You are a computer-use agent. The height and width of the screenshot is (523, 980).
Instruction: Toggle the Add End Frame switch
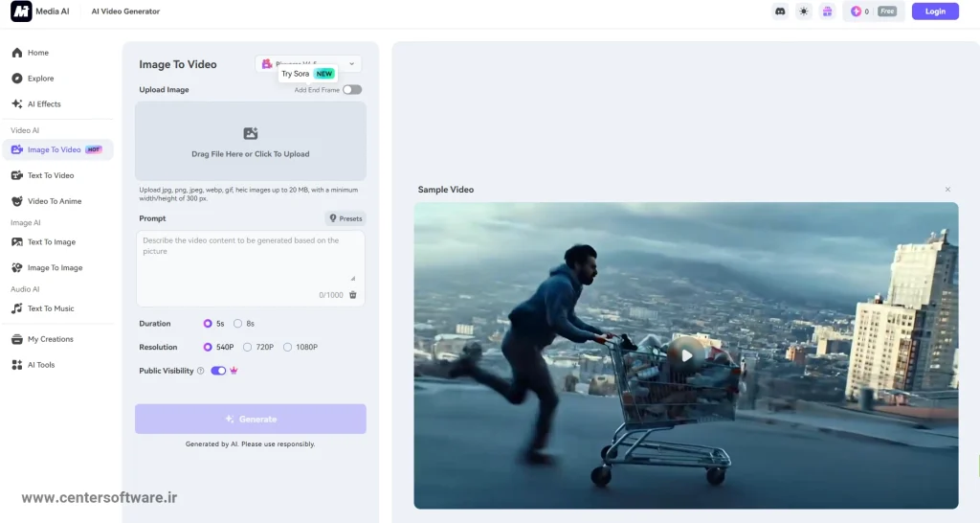352,89
